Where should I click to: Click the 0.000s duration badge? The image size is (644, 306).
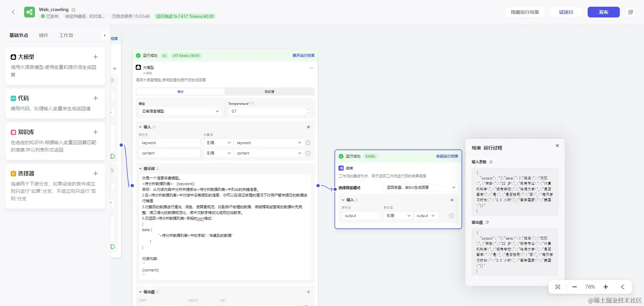370,156
